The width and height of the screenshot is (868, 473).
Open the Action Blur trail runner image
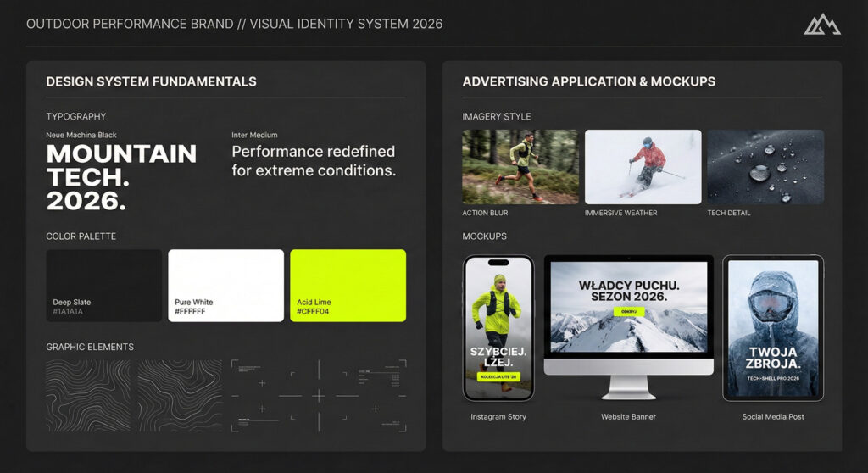click(520, 167)
